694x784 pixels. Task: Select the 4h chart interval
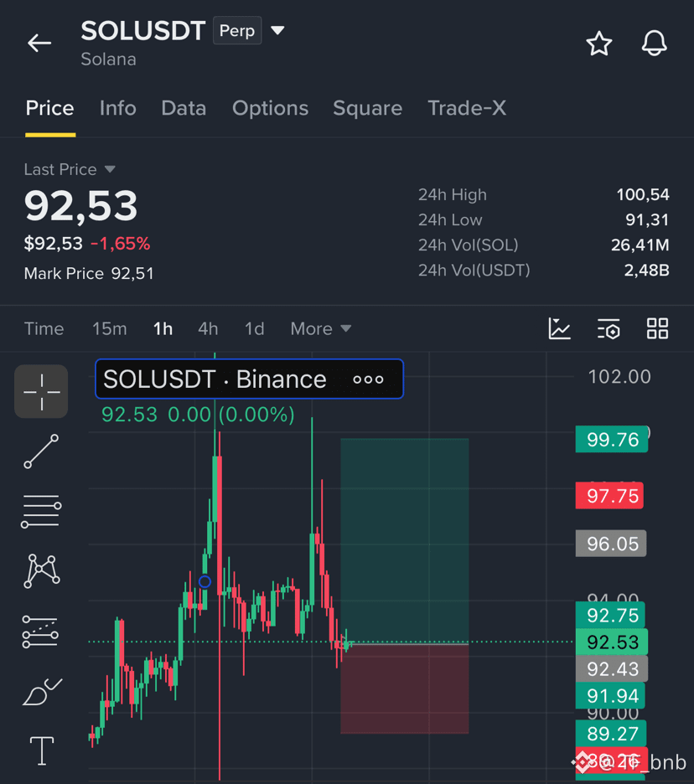[208, 328]
